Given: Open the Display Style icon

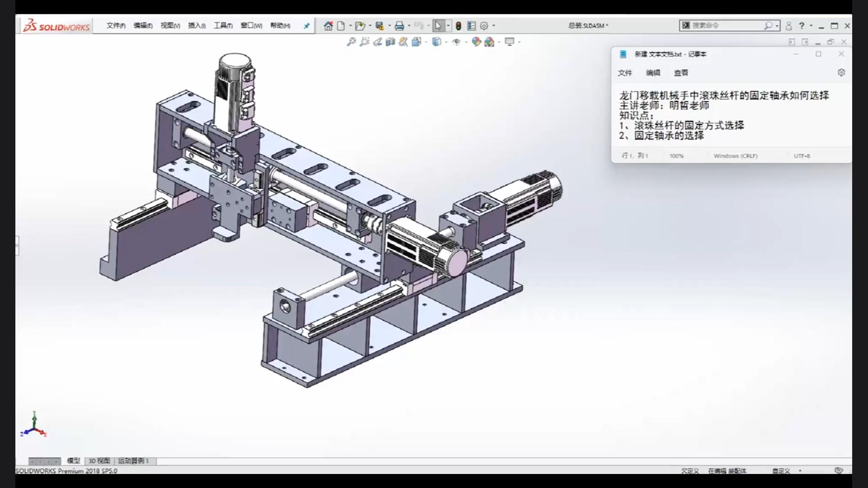Looking at the screenshot, I should click(437, 42).
